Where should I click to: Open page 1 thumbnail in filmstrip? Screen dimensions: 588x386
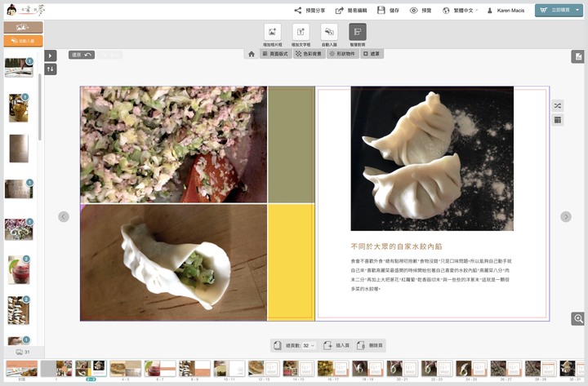click(56, 368)
